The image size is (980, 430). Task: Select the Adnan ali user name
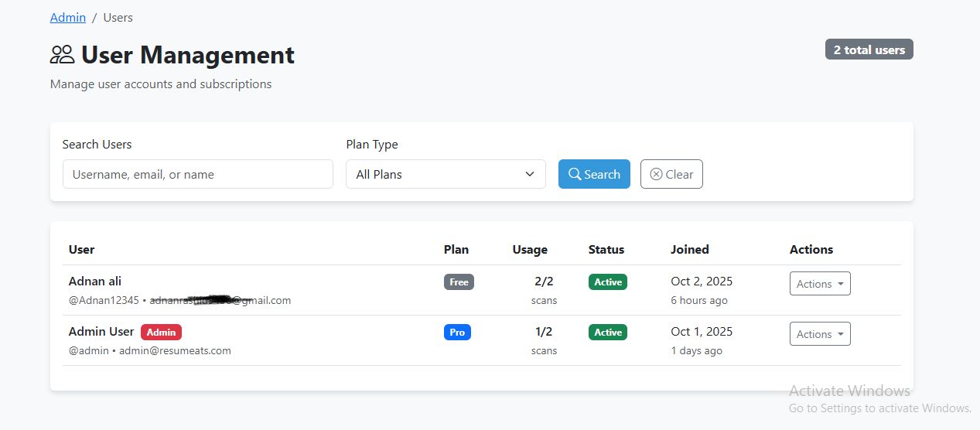coord(95,282)
